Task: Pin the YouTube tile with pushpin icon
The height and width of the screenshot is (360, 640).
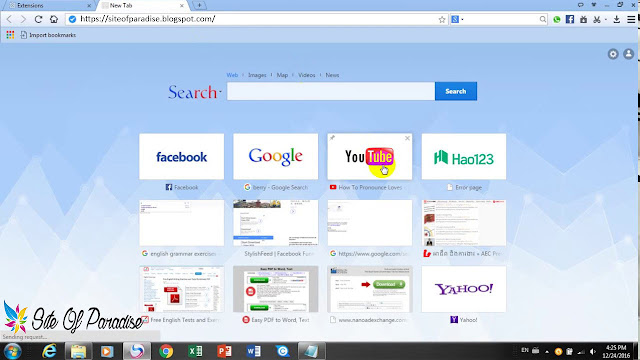Action: coord(332,138)
